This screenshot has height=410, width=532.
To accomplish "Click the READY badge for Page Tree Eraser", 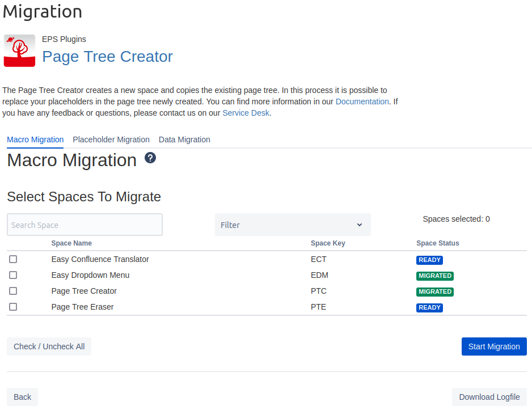I will [429, 308].
